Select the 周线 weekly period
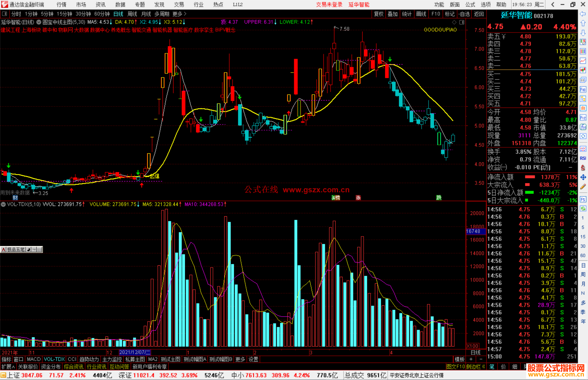Image resolution: width=588 pixels, height=380 pixels. click(132, 14)
